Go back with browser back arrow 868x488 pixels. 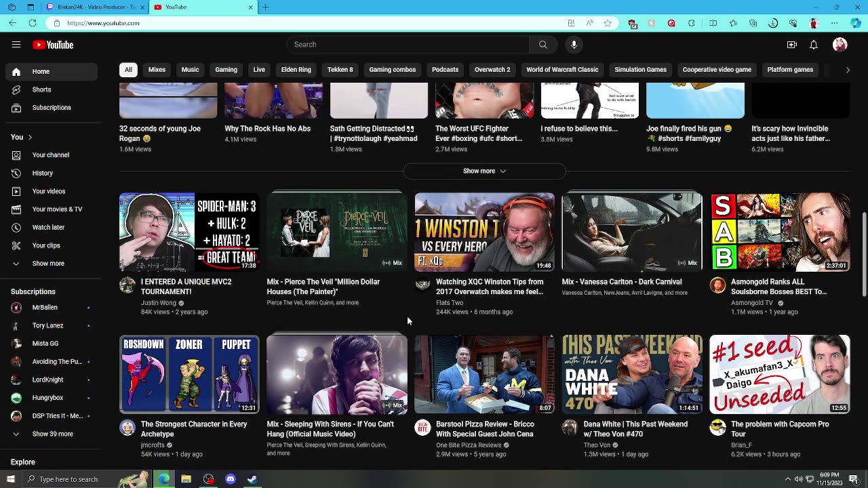pyautogui.click(x=13, y=23)
